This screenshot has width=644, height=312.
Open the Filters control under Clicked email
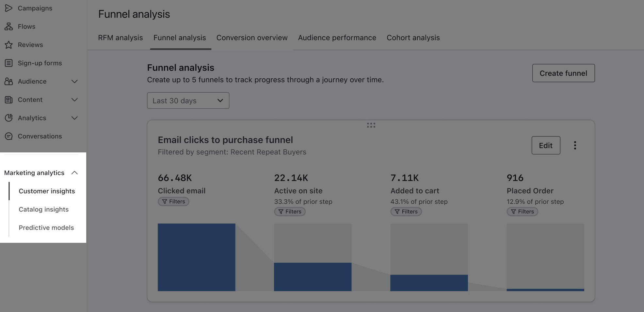pyautogui.click(x=173, y=201)
